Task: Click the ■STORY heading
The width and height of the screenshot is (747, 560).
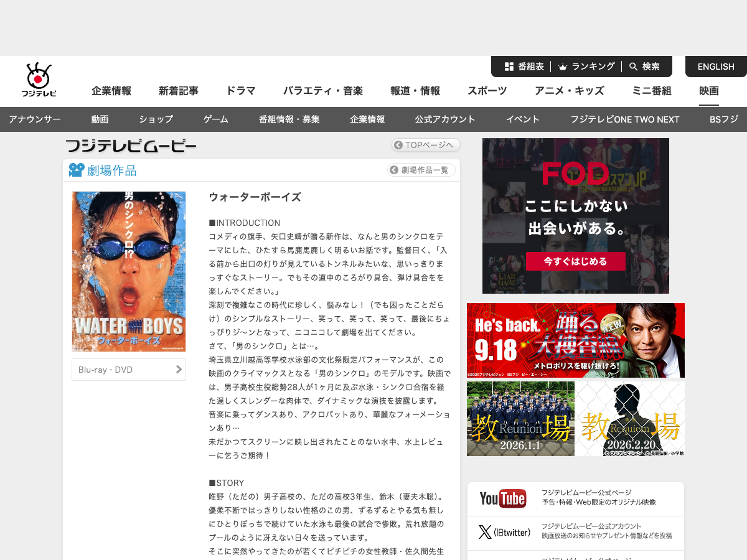Action: [x=227, y=483]
